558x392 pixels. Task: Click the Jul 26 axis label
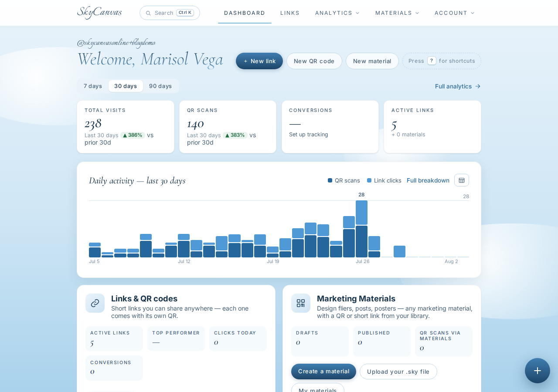tap(363, 261)
